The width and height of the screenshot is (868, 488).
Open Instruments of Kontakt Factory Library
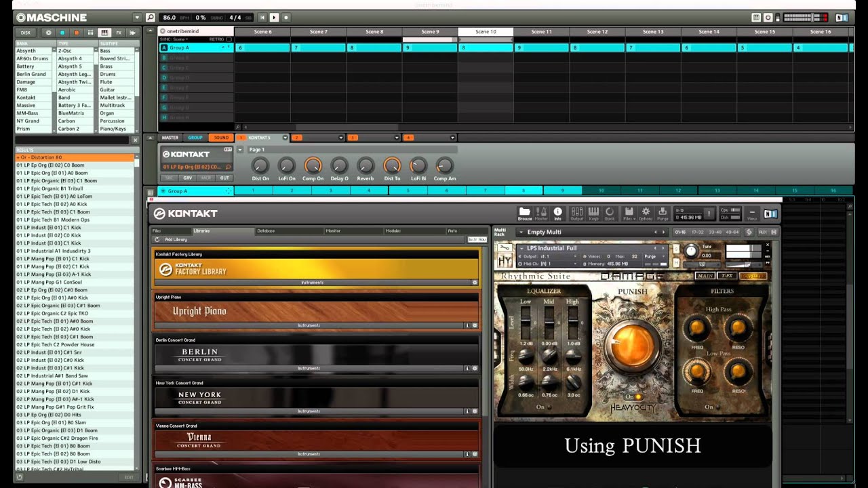[312, 283]
